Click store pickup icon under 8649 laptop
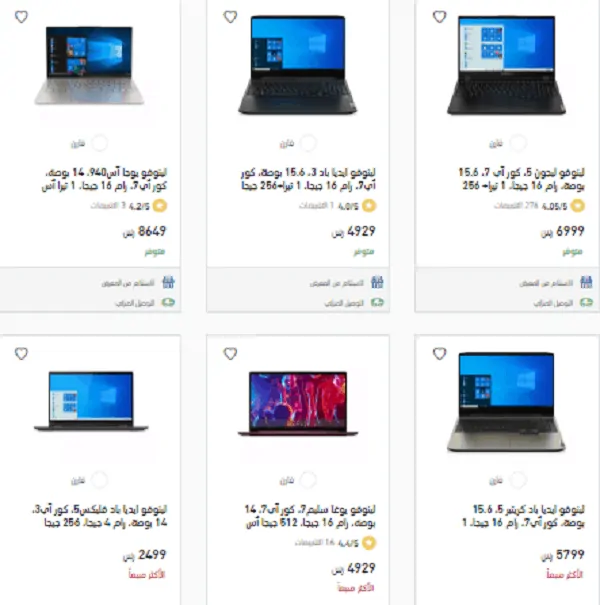The width and height of the screenshot is (600, 605). click(168, 282)
